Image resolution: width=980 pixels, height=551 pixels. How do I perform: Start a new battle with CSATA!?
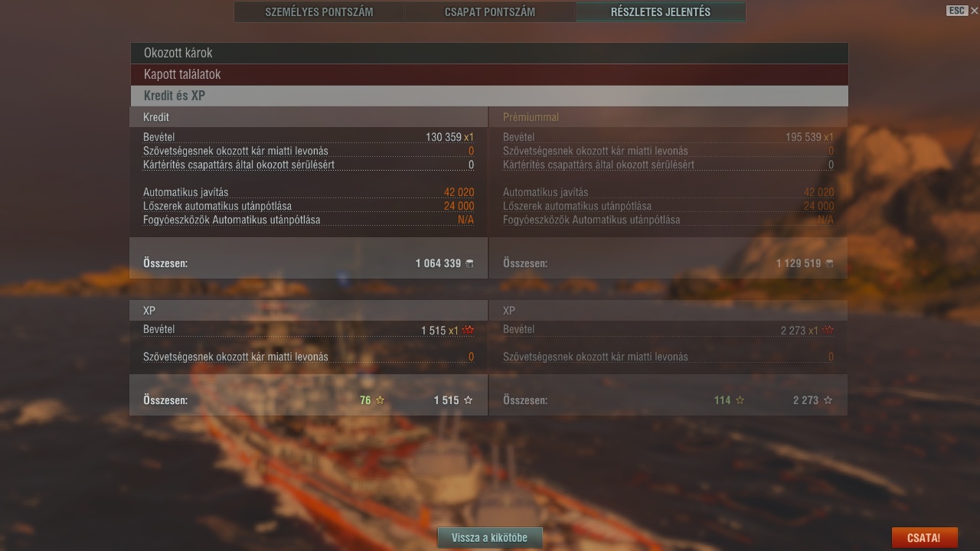pos(924,537)
